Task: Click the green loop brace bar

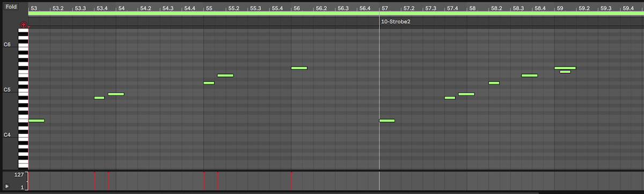Action: (336, 13)
